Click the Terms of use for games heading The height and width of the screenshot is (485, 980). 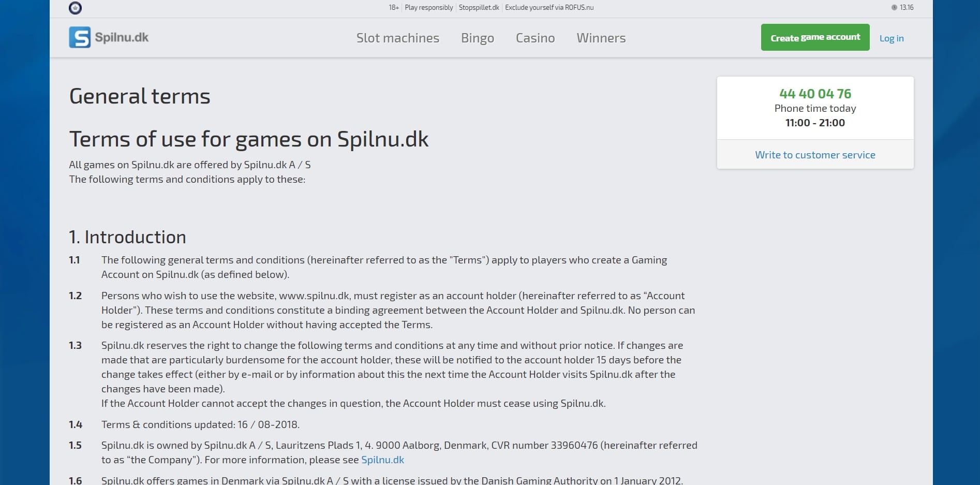click(x=249, y=139)
